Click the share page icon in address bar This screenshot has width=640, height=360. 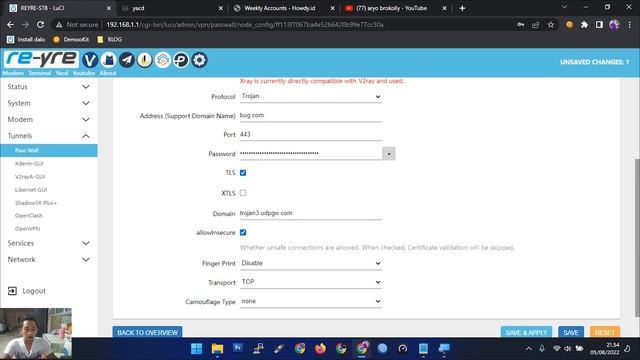click(x=536, y=24)
